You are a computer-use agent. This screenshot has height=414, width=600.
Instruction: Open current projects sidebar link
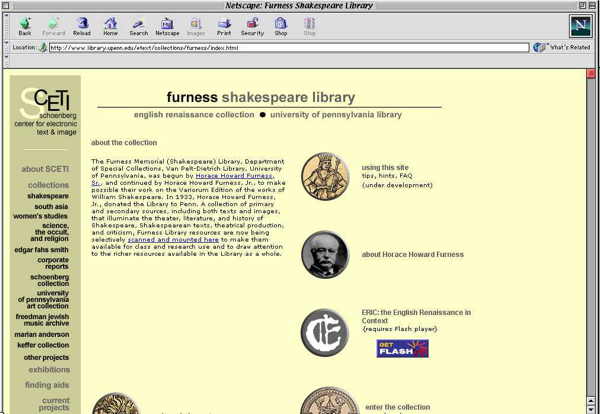coord(54,404)
